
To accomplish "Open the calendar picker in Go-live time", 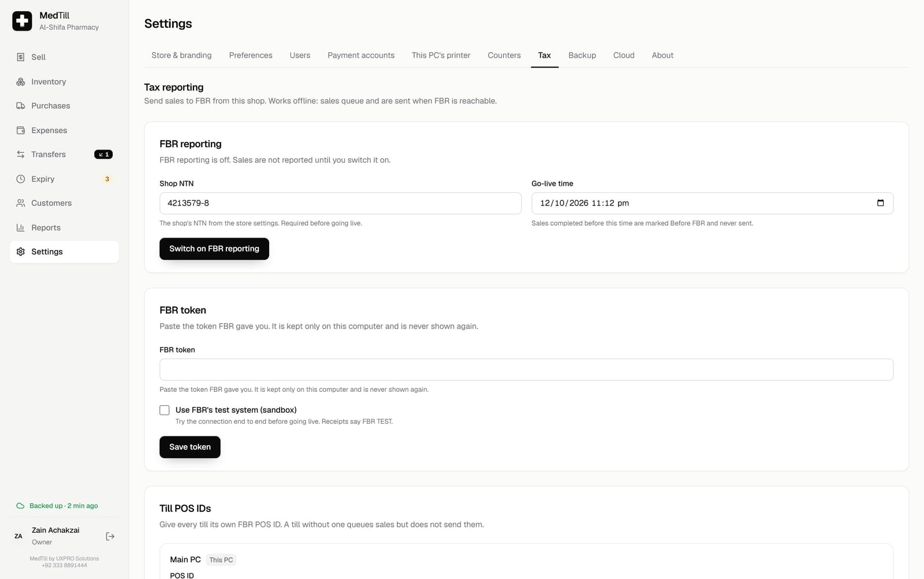I will coord(880,203).
